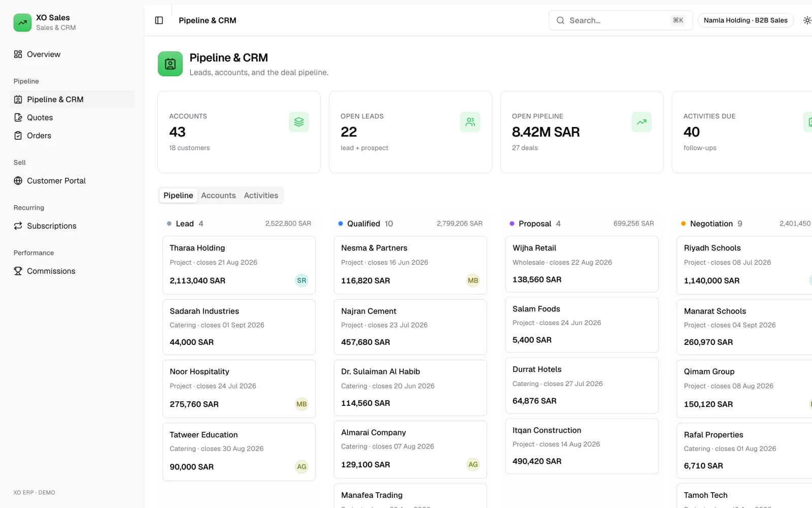Open the Dr. Sulaiman Al Habib deal card
This screenshot has width=812, height=508.
(411, 388)
